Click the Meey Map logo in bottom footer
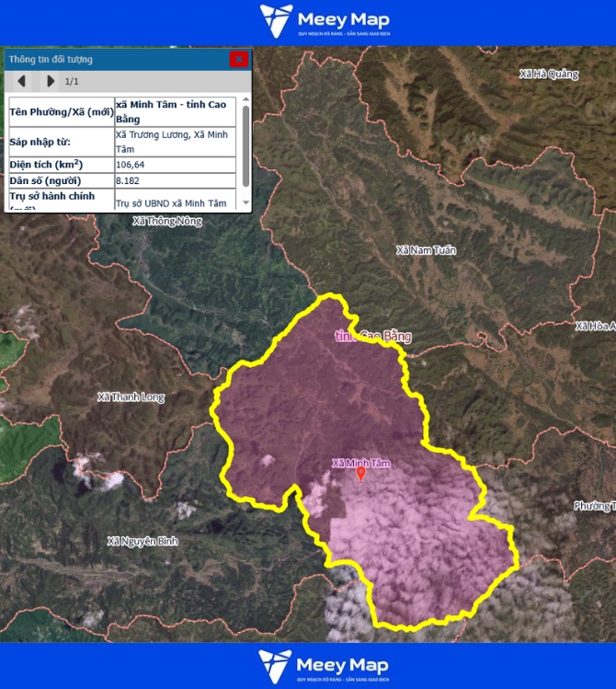The width and height of the screenshot is (616, 689). click(x=324, y=666)
